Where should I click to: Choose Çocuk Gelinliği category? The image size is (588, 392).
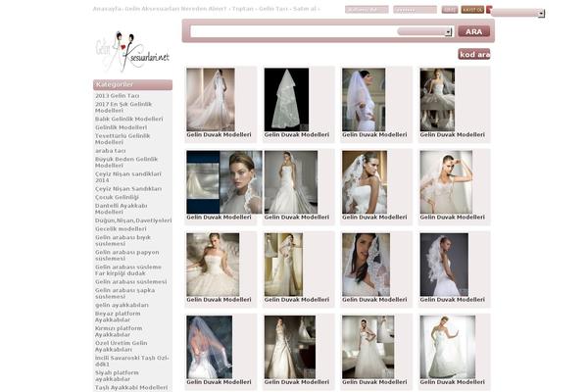click(117, 197)
